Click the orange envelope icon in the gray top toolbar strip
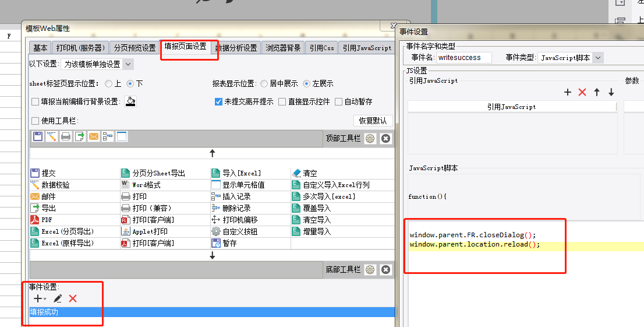This screenshot has height=327, width=644. [94, 136]
